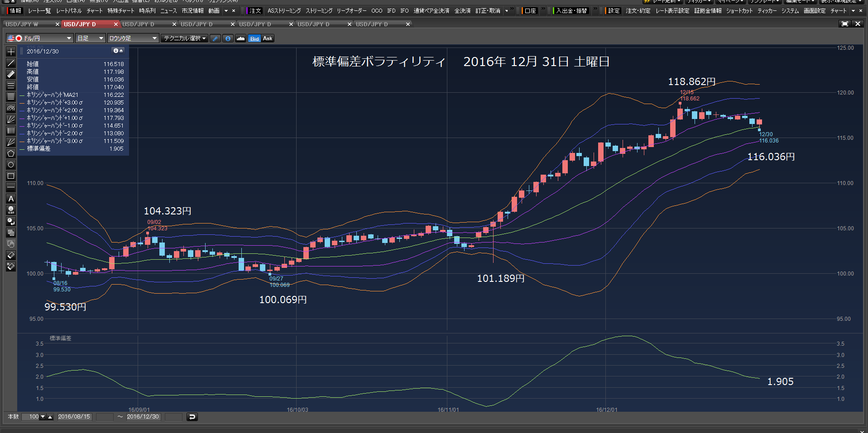This screenshot has height=433, width=868.
Task: Click the reset date range arrow button
Action: pyautogui.click(x=192, y=417)
